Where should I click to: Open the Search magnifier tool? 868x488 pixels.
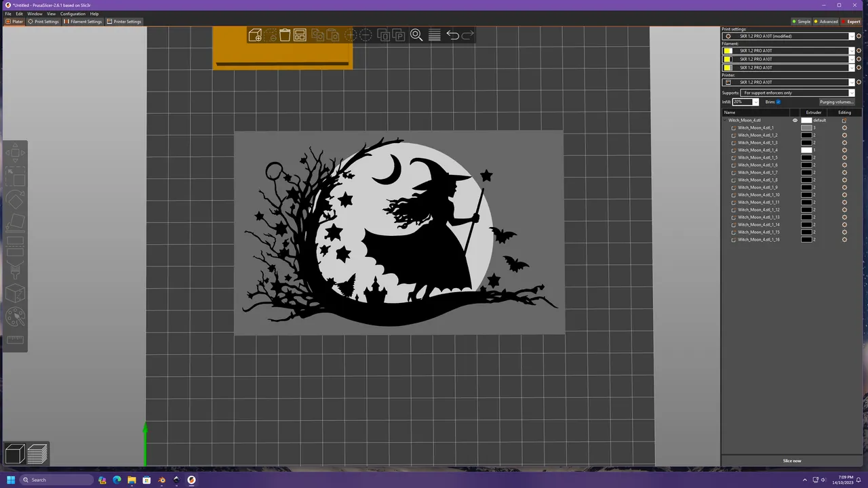(x=416, y=35)
